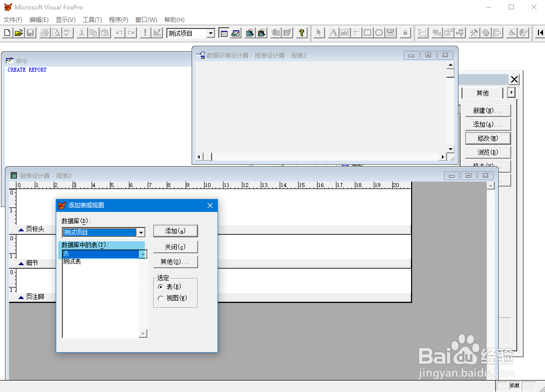
Task: Open the 工具(T) menu
Action: pyautogui.click(x=92, y=20)
